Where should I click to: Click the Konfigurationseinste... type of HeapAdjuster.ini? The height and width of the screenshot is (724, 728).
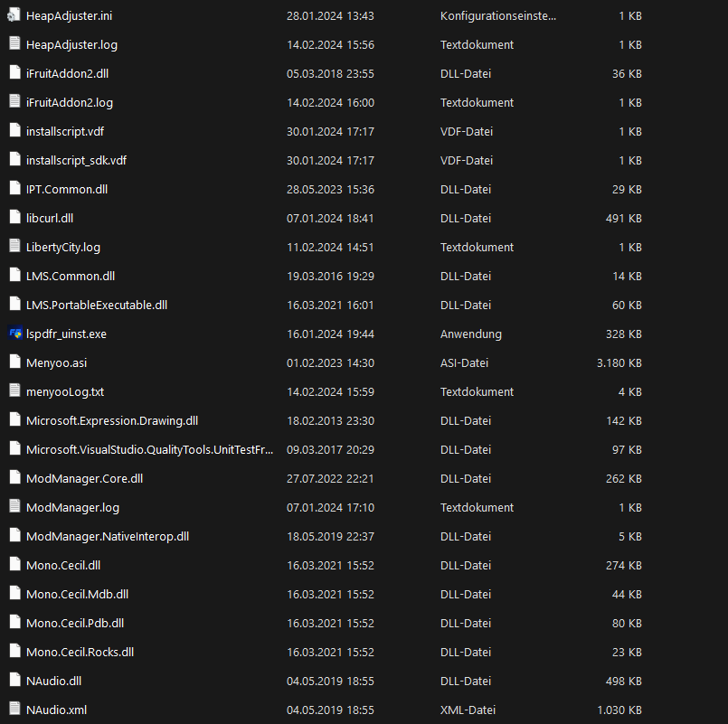498,15
